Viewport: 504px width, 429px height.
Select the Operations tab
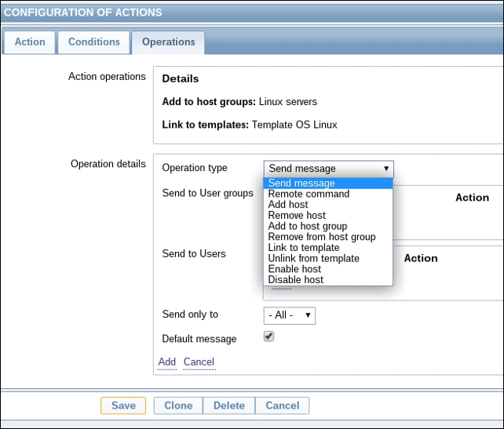pos(168,42)
